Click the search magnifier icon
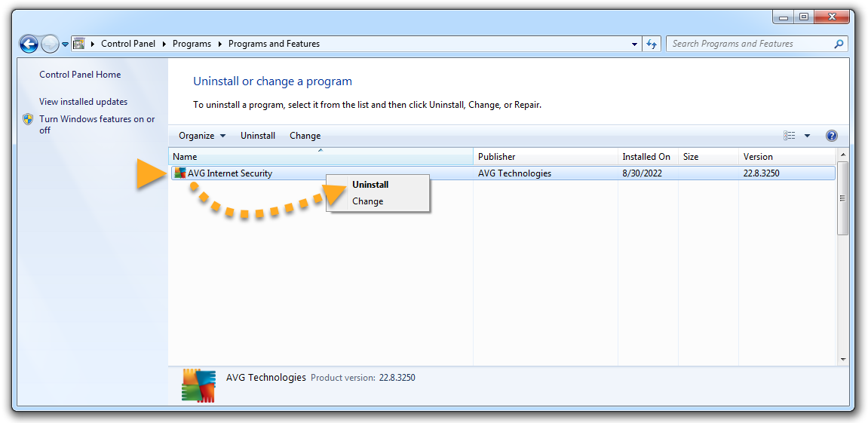This screenshot has height=423, width=868. pyautogui.click(x=838, y=44)
